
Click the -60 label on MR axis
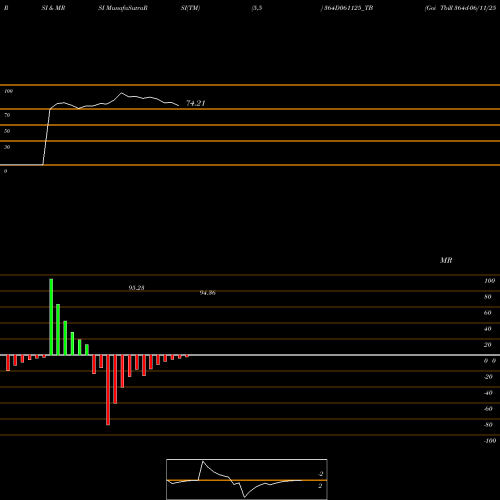(488, 409)
